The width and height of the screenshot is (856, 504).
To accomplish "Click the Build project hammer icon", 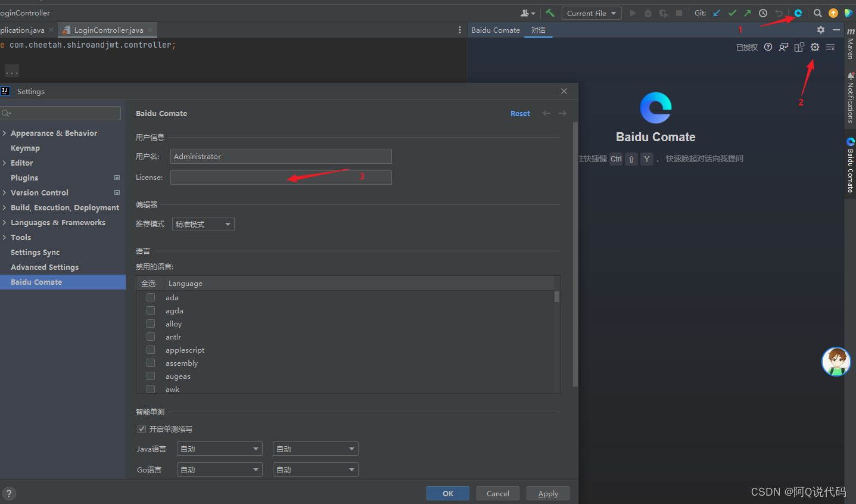I will click(x=550, y=13).
